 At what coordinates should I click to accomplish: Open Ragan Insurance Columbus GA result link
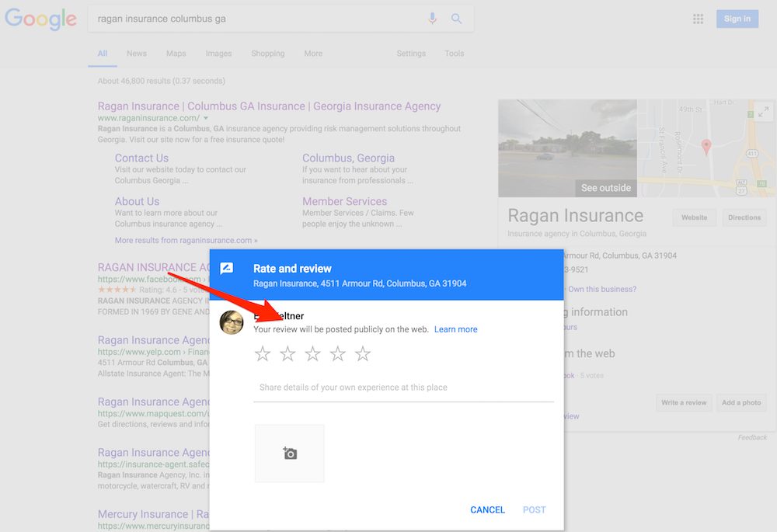click(x=269, y=106)
